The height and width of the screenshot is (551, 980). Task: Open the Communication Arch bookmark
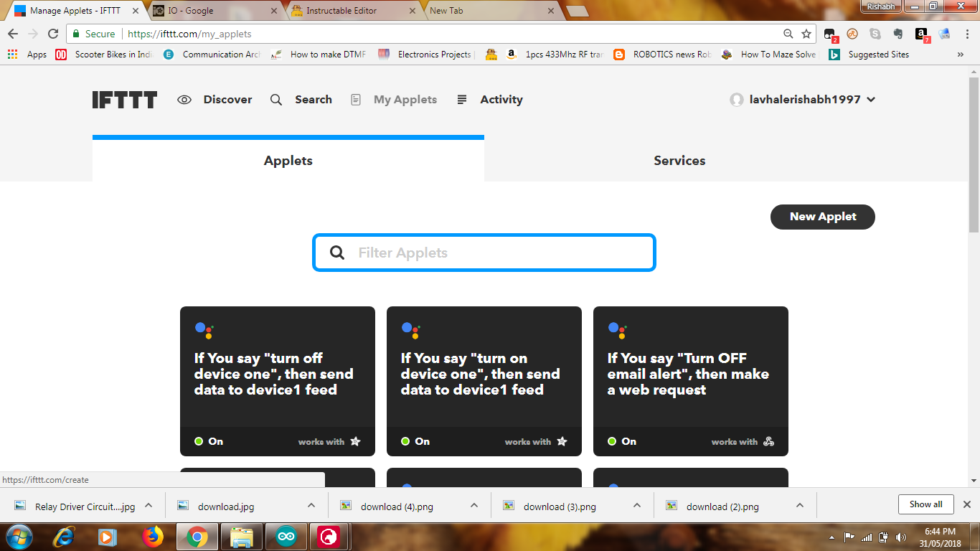212,55
